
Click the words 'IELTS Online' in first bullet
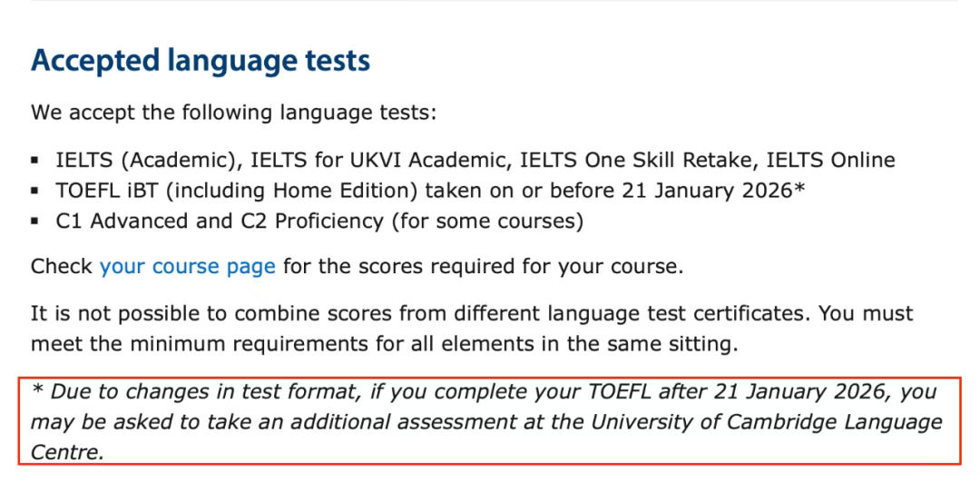point(830,161)
